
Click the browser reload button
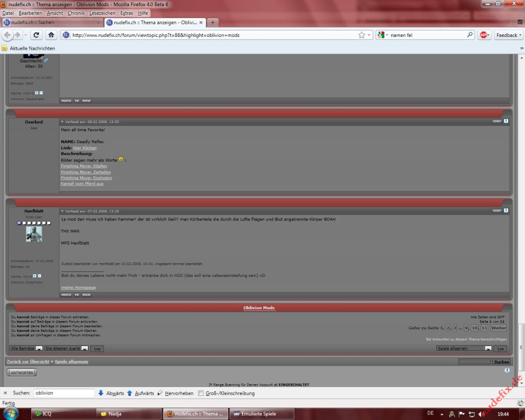[36, 35]
